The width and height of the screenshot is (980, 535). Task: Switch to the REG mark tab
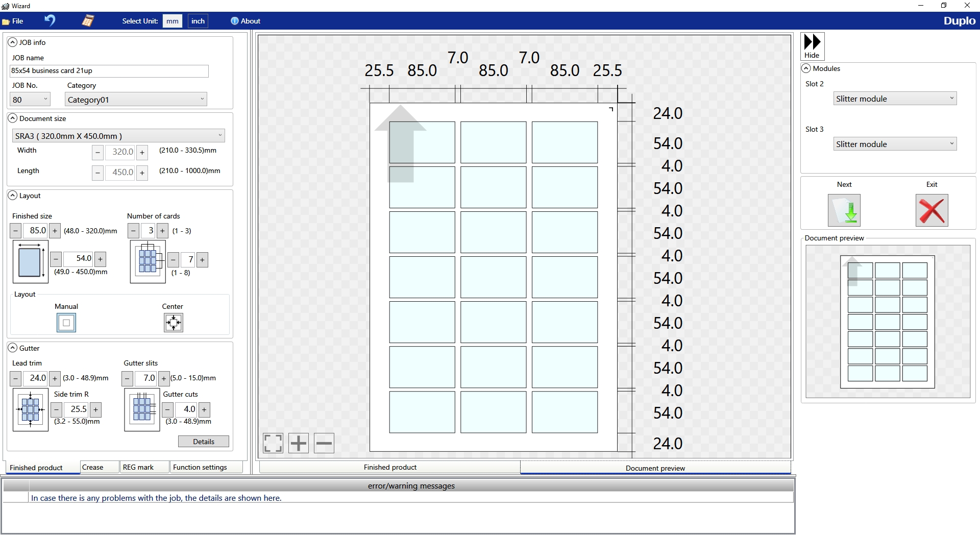[x=144, y=467]
